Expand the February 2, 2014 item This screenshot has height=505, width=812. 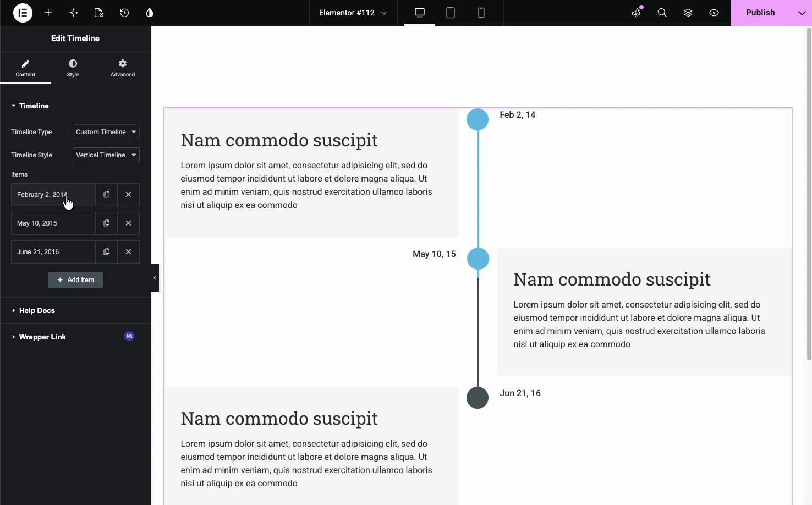(53, 195)
